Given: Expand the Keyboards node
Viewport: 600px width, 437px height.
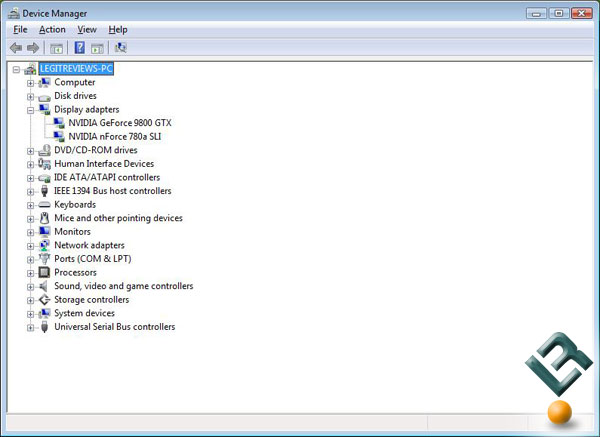Looking at the screenshot, I should coord(30,205).
